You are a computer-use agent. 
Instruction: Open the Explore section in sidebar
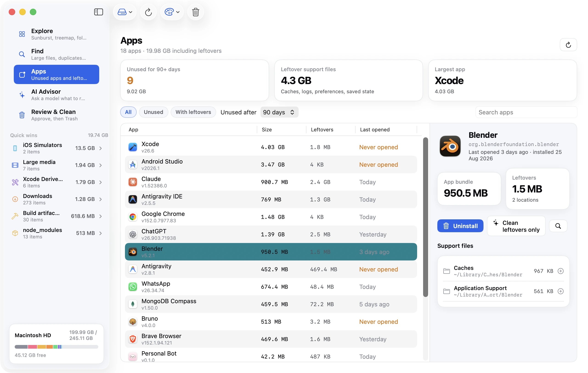[57, 34]
